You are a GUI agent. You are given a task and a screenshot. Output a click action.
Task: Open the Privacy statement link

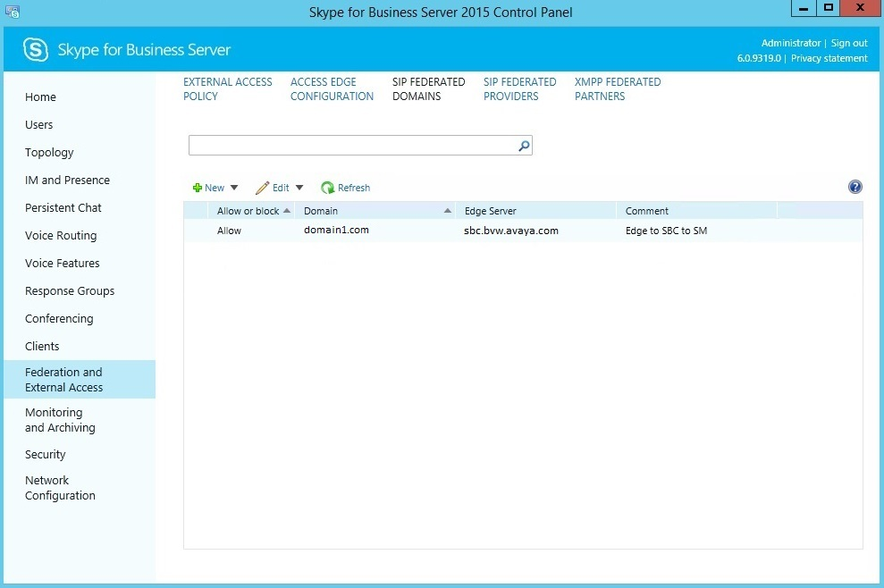pyautogui.click(x=829, y=58)
